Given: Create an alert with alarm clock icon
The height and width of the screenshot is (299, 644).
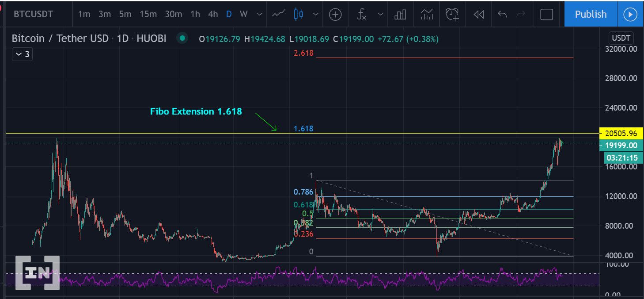Looking at the screenshot, I should pyautogui.click(x=452, y=15).
